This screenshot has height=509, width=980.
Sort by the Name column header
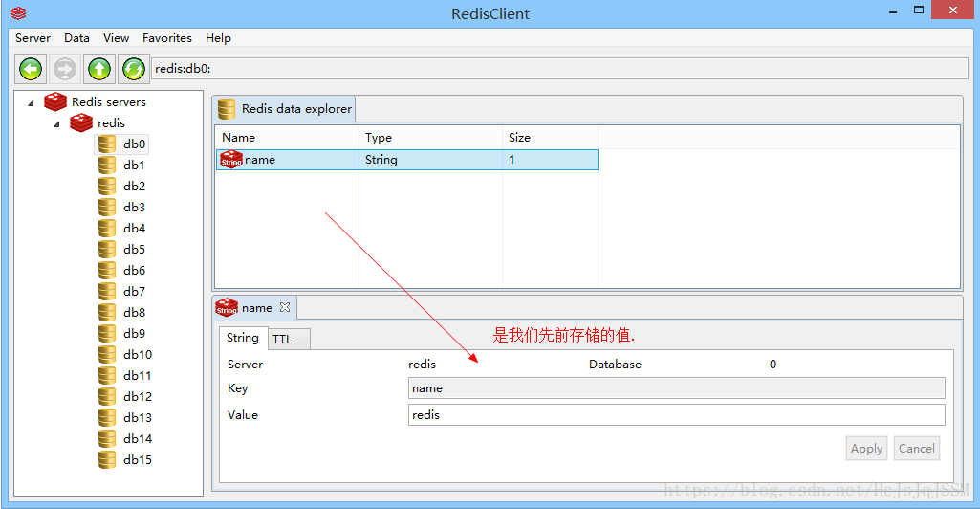tap(287, 138)
